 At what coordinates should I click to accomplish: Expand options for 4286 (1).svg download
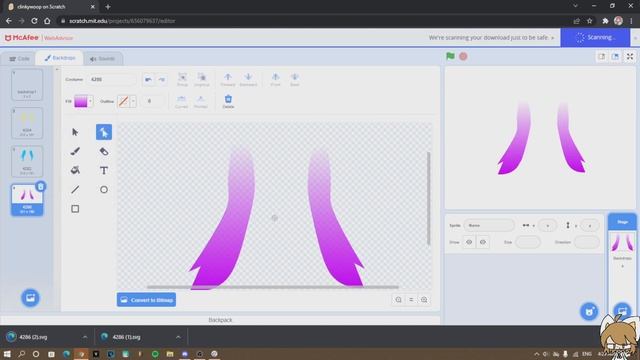click(178, 337)
